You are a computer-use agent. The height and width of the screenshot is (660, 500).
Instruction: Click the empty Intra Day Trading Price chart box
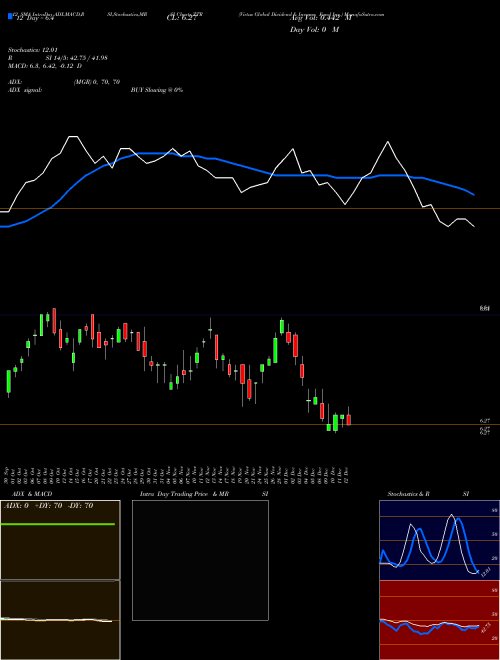pyautogui.click(x=200, y=560)
